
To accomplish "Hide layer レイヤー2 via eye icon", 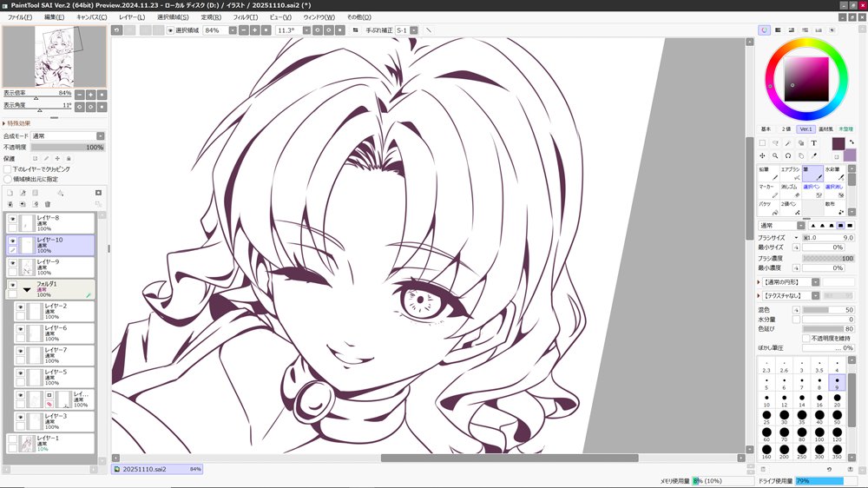I will tap(21, 307).
